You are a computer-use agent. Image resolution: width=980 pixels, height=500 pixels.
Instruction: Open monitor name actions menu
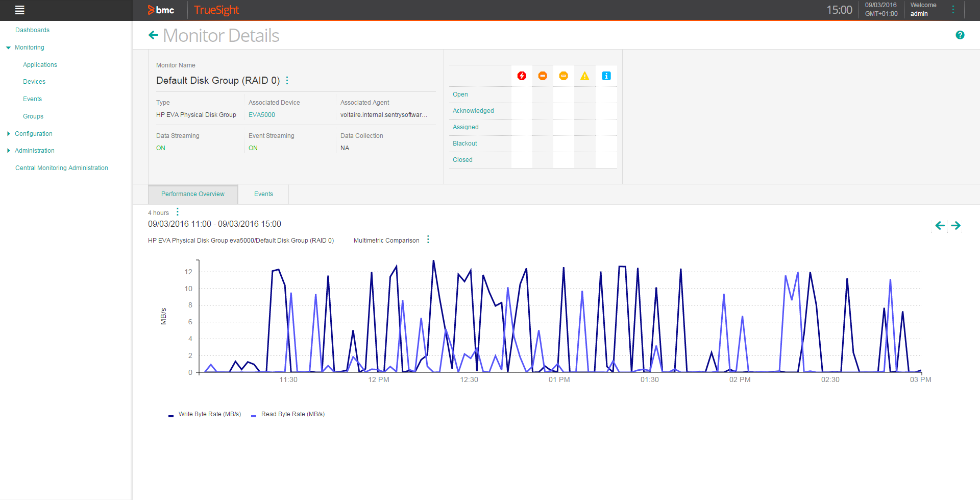(x=287, y=81)
